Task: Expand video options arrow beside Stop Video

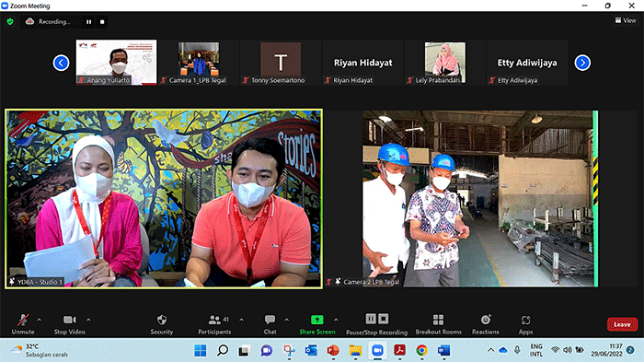Action: (88, 320)
